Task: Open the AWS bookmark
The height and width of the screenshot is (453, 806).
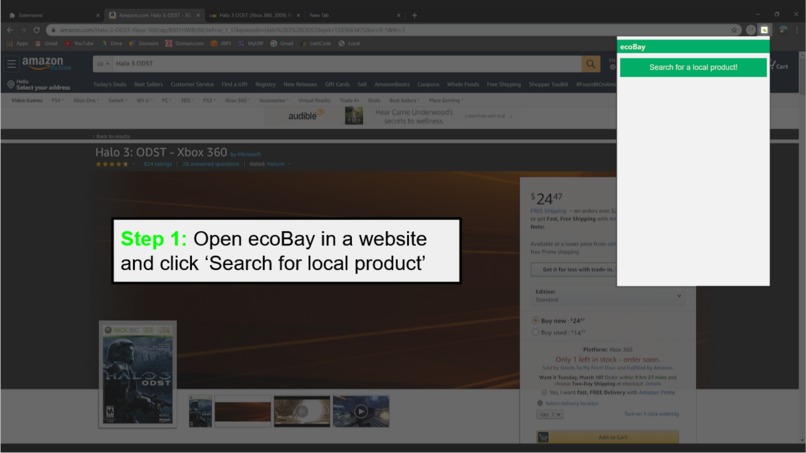Action: click(x=221, y=44)
